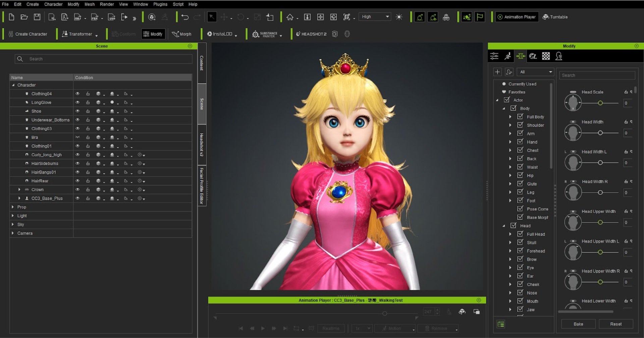The image size is (644, 338).
Task: Open the High quality dropdown
Action: coord(375,17)
